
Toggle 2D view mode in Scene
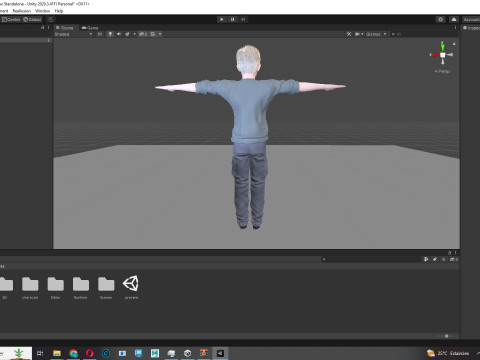point(100,34)
